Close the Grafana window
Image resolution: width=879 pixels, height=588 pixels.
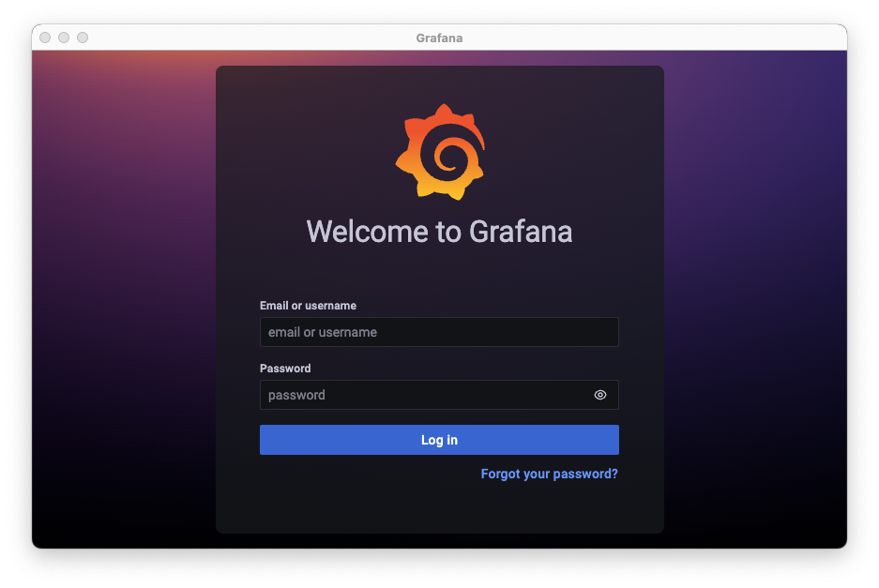tap(45, 38)
